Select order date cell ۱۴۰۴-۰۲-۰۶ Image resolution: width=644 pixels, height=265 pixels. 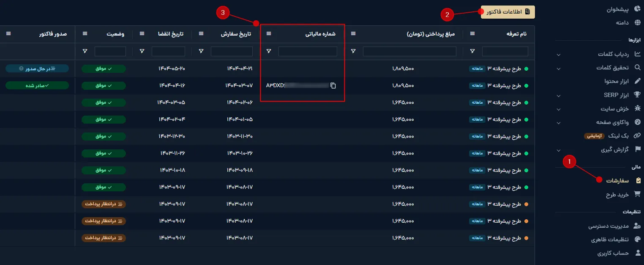239,102
